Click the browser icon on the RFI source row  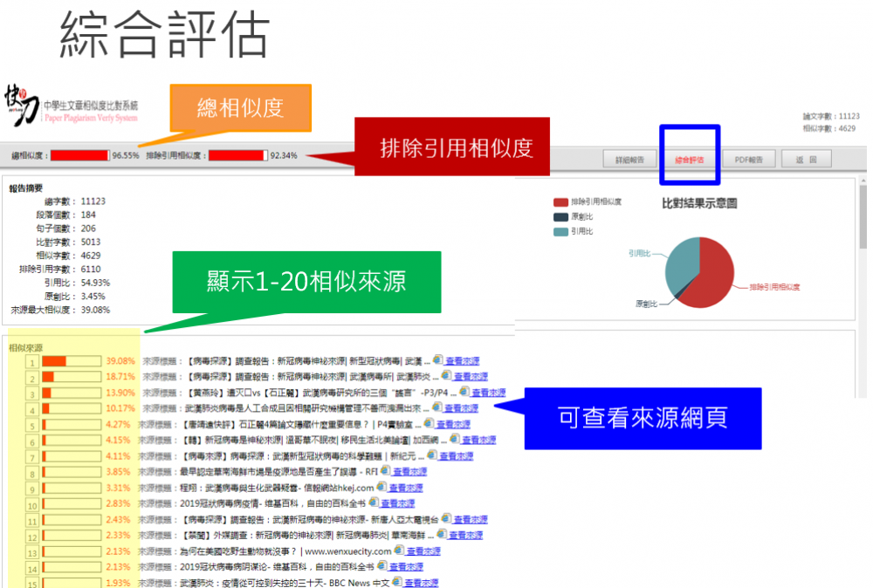pos(385,471)
